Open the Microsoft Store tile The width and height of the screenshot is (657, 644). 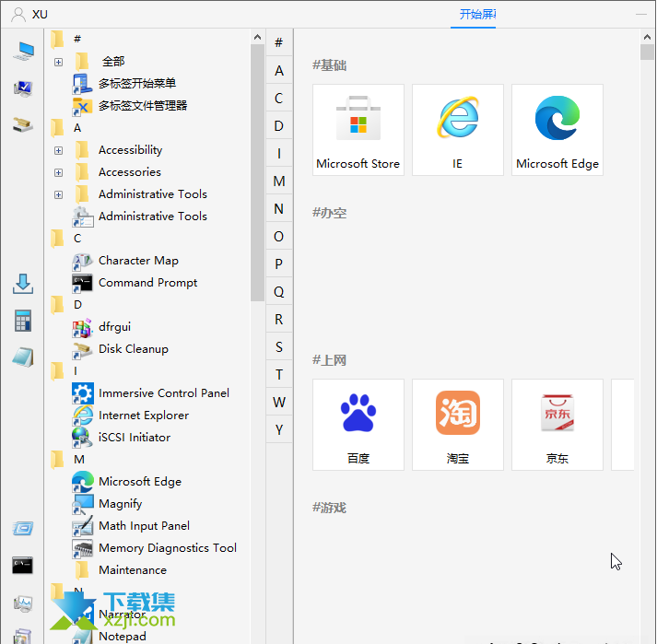coord(358,130)
